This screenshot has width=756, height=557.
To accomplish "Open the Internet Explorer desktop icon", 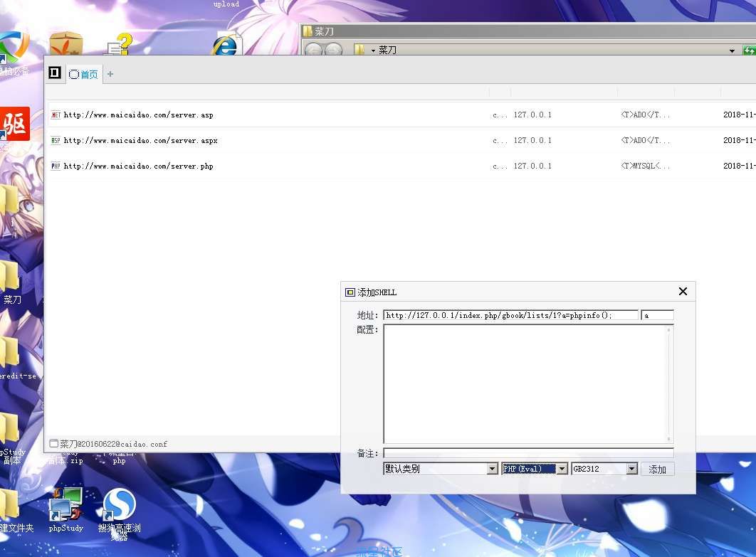I will point(226,44).
